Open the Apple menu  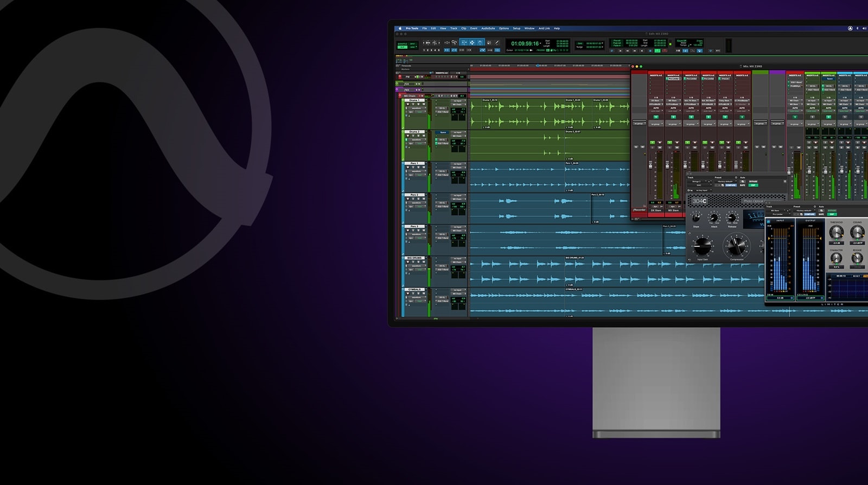[400, 28]
